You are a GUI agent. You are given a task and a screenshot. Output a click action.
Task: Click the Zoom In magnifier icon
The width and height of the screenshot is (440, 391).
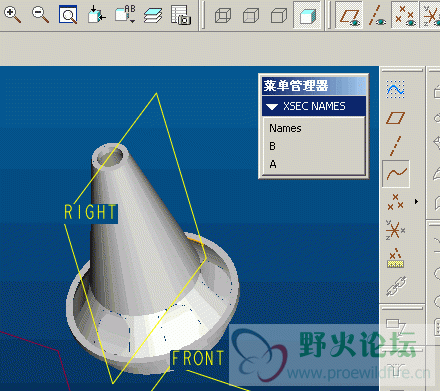pyautogui.click(x=12, y=15)
